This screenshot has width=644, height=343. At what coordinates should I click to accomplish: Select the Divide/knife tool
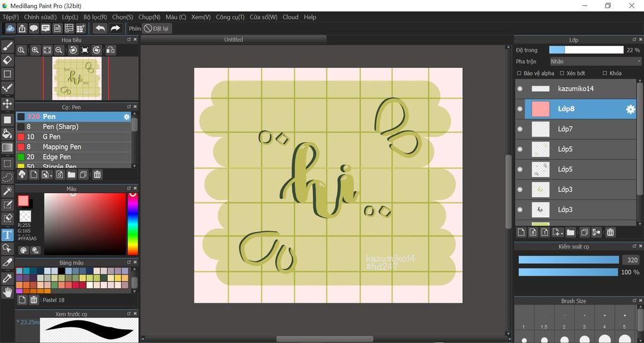(x=8, y=262)
